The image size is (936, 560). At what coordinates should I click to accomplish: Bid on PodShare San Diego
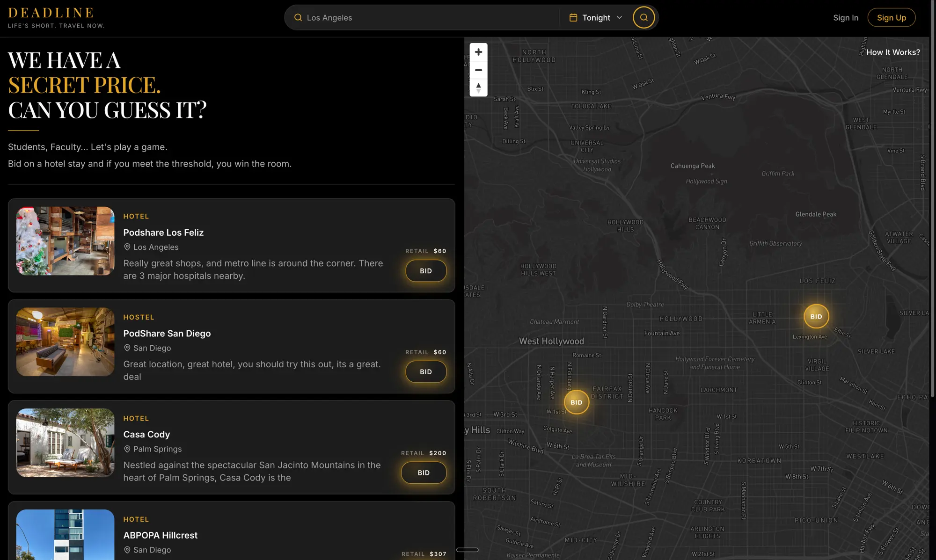[x=426, y=372]
